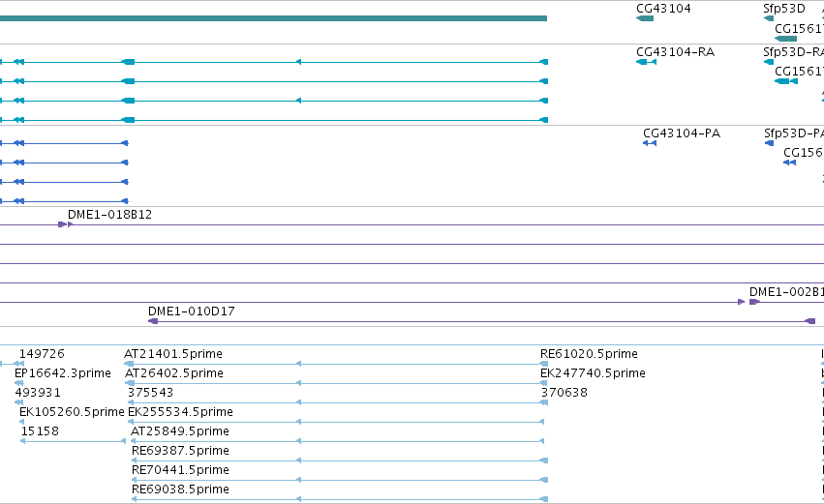Viewport: 824px width, 504px height.
Task: Select the DME1-018B12 clone label
Action: (x=109, y=214)
